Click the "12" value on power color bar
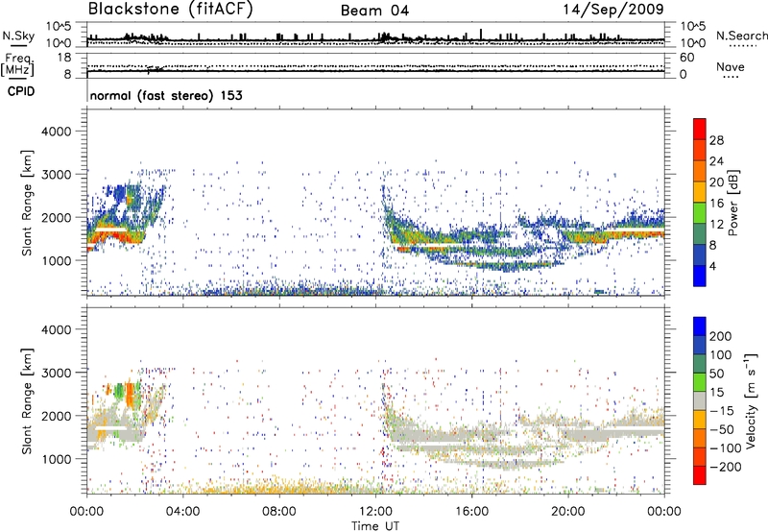 (x=716, y=225)
